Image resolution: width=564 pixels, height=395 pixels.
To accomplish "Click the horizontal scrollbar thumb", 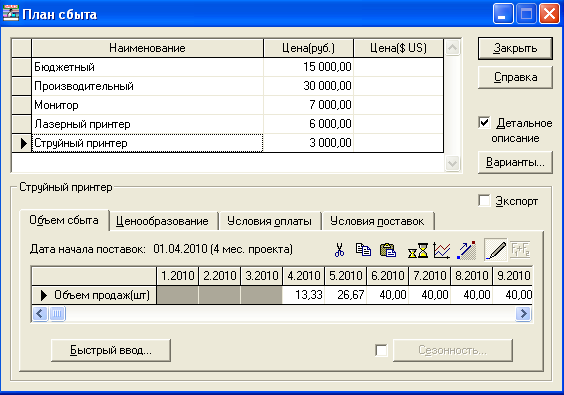I will pos(57,314).
